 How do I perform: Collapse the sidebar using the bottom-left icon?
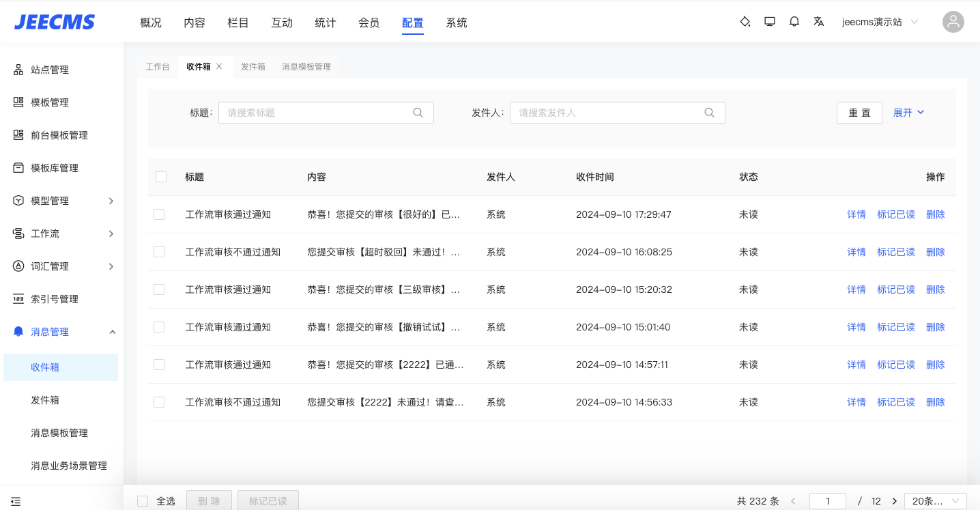(16, 501)
